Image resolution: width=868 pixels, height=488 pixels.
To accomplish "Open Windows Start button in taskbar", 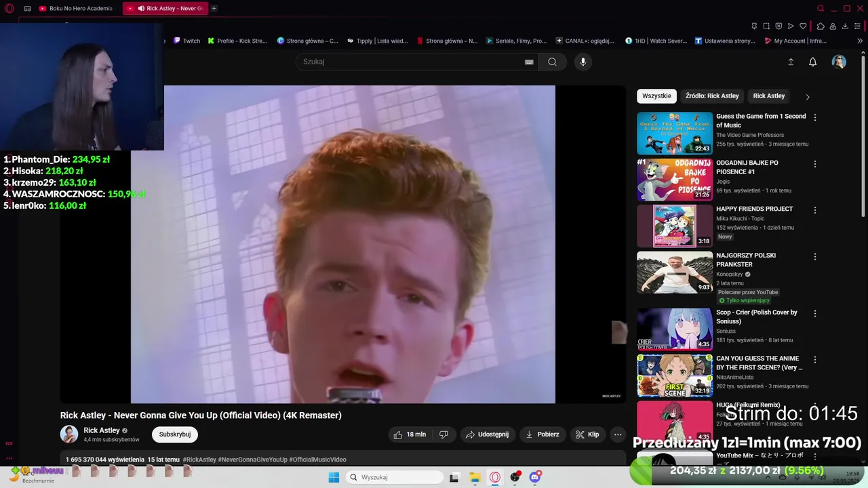I will (334, 477).
